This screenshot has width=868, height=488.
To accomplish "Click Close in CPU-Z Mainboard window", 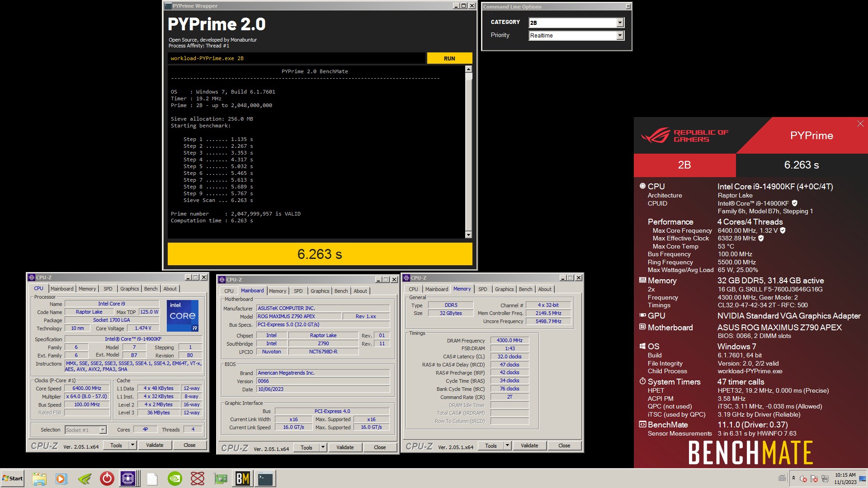I will click(380, 447).
